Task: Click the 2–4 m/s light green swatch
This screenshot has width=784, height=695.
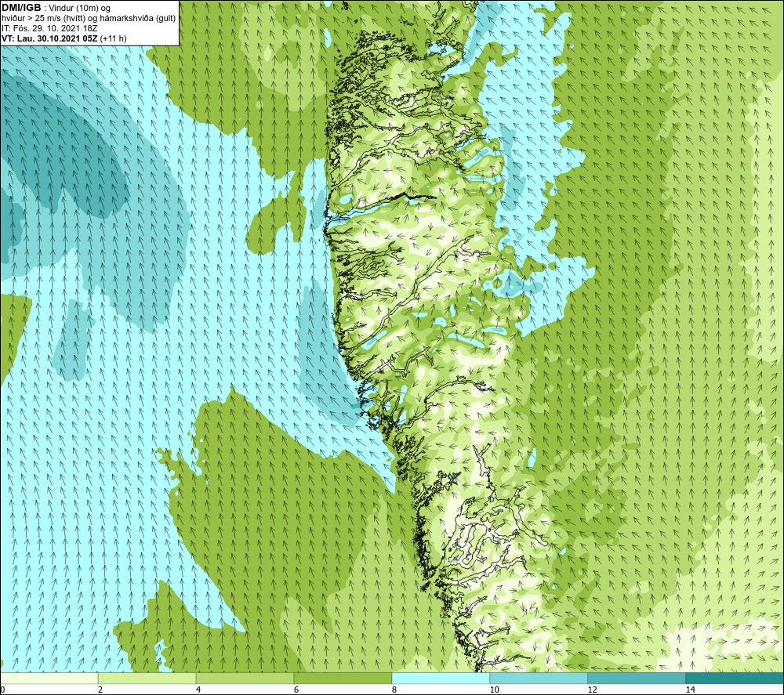Action: pyautogui.click(x=147, y=678)
